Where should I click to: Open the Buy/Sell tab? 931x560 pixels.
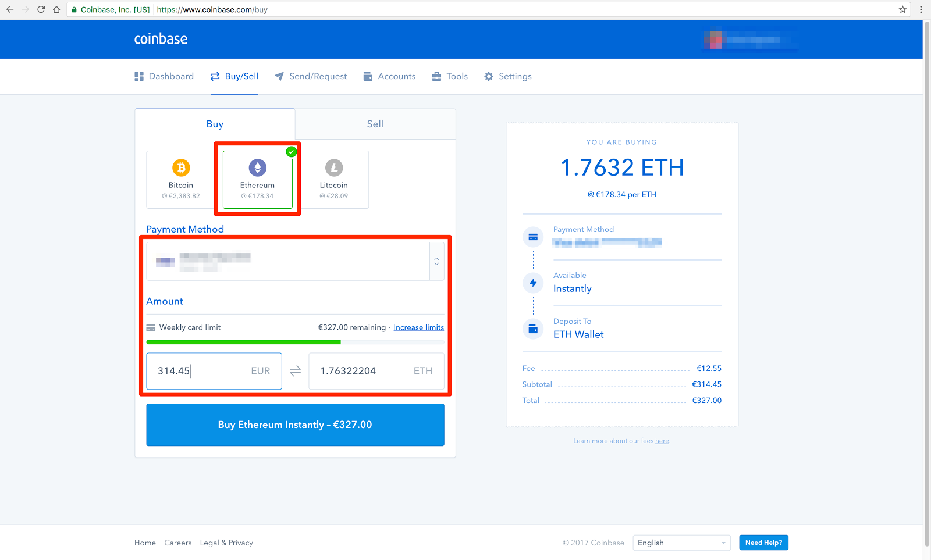point(234,76)
